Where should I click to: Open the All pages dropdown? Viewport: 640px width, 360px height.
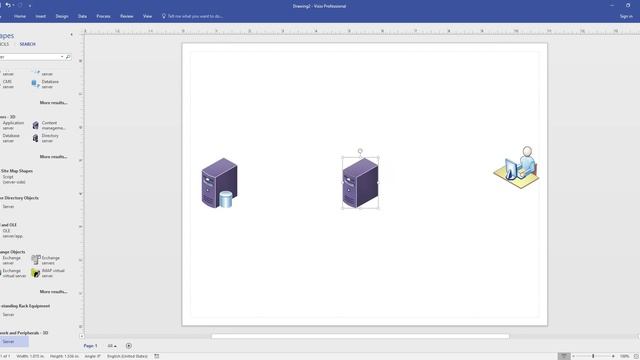[x=112, y=346]
